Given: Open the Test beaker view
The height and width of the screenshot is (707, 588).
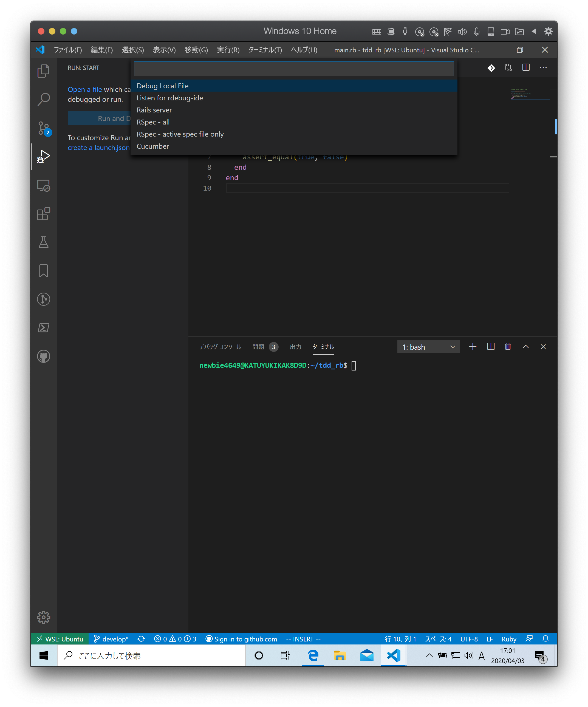Looking at the screenshot, I should [x=43, y=242].
